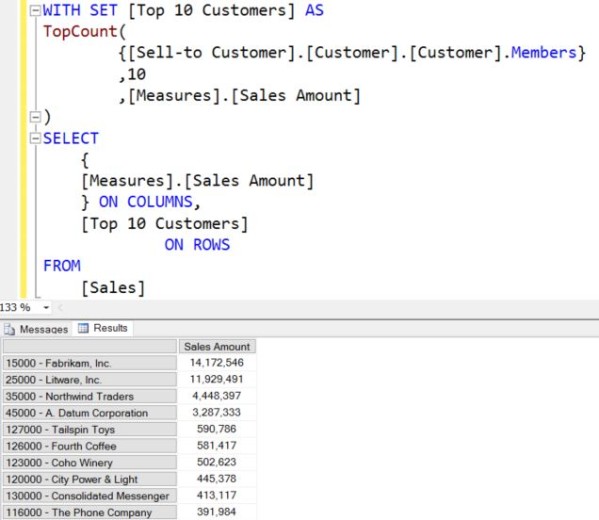Click the 581,417 sales value cell

click(x=217, y=445)
